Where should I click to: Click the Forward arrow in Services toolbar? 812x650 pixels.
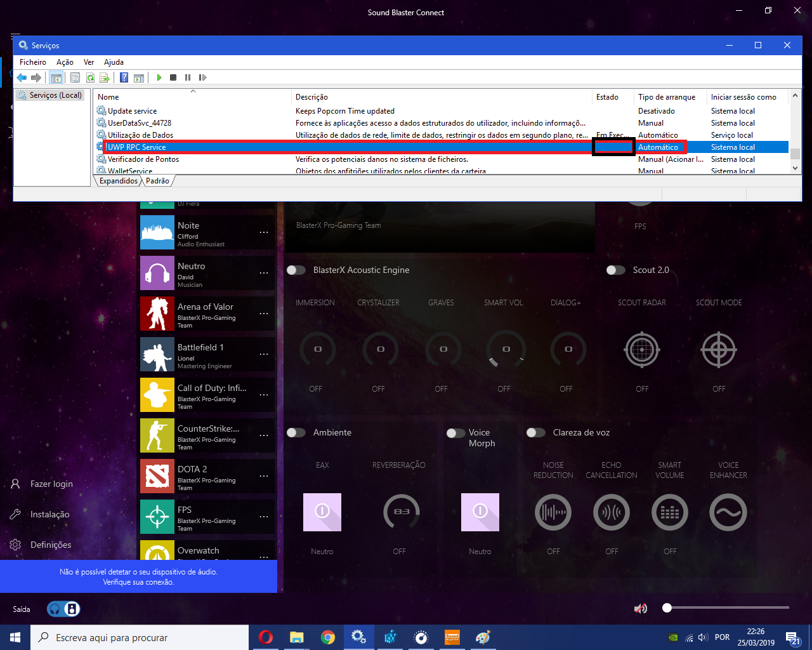[36, 77]
